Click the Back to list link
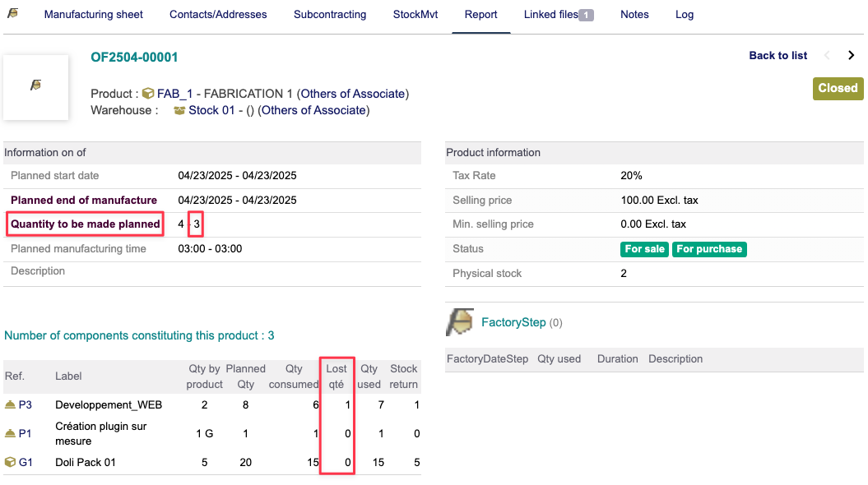Image resolution: width=868 pixels, height=485 pixels. [x=777, y=56]
